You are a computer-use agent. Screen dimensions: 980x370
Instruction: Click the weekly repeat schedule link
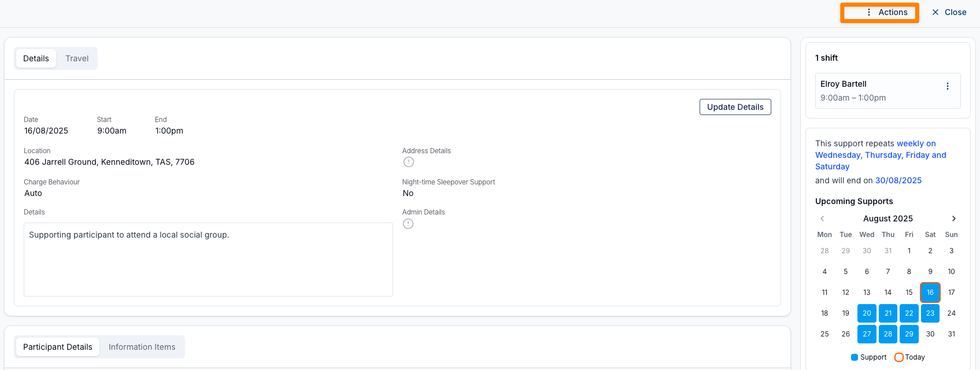click(881, 155)
